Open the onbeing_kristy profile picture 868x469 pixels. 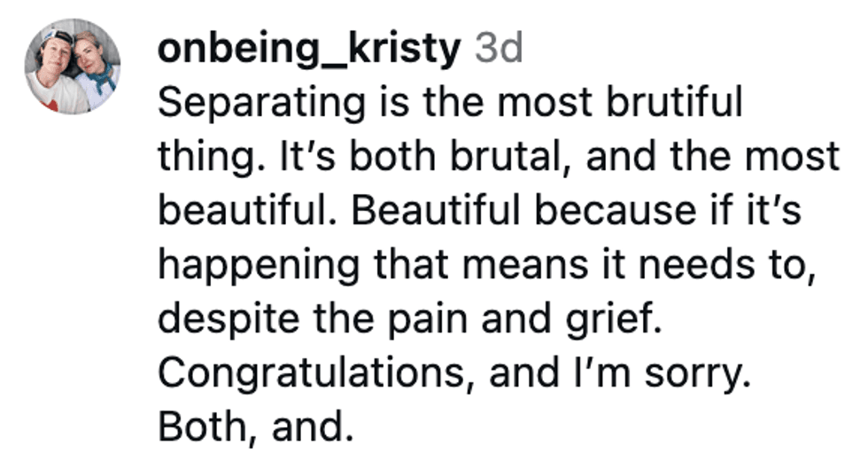point(73,66)
